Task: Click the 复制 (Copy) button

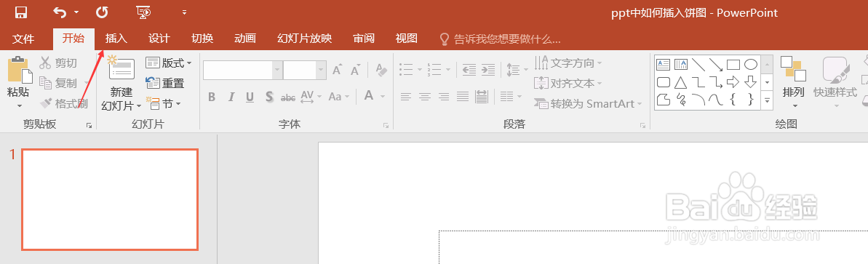Action: 59,84
